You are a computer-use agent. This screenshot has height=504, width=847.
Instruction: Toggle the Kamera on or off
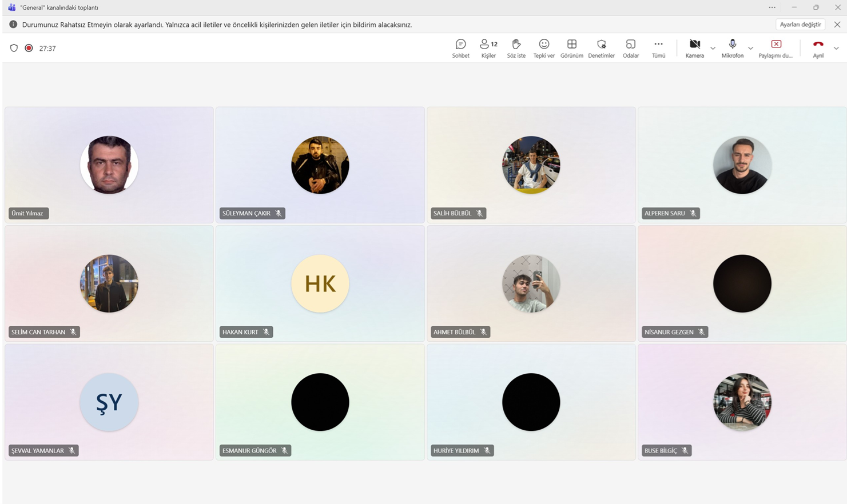694,49
